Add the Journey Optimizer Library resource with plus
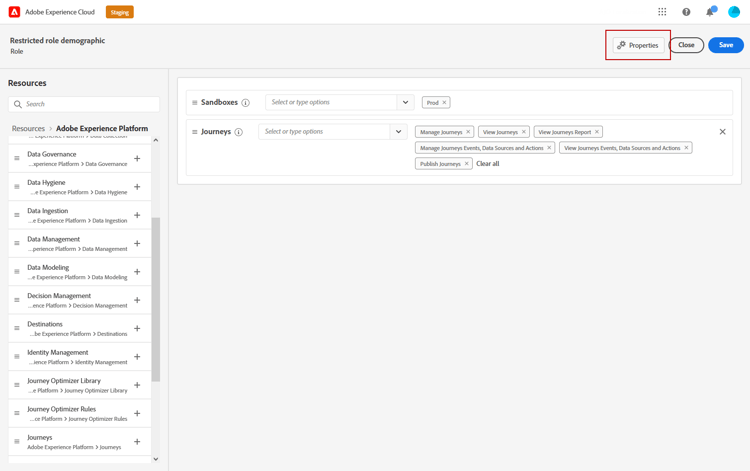This screenshot has width=750, height=471. point(137,385)
